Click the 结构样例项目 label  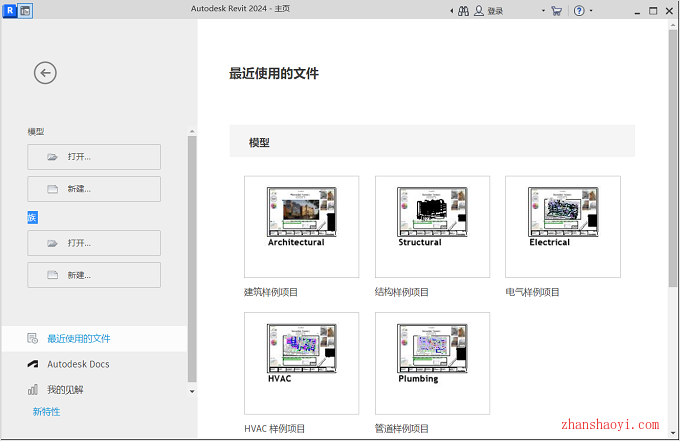(x=402, y=293)
